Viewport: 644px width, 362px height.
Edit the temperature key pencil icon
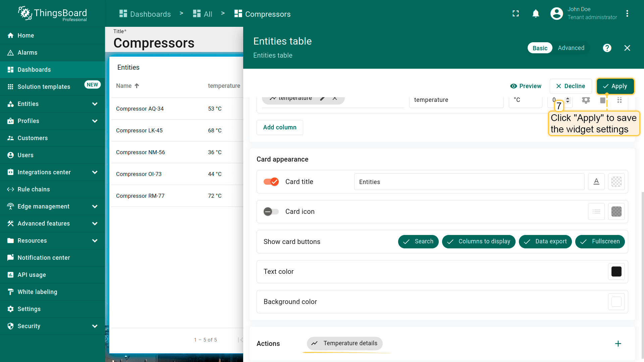[322, 98]
